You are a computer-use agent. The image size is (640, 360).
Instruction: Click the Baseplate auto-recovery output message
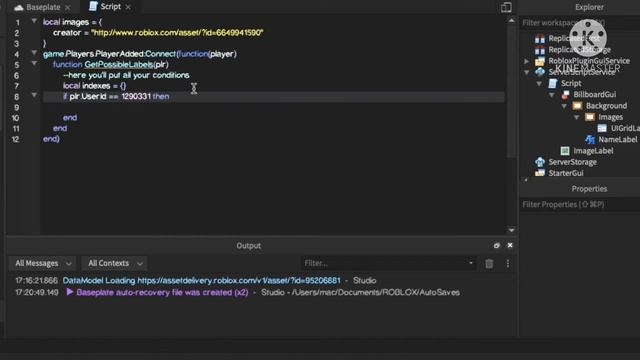(162, 292)
